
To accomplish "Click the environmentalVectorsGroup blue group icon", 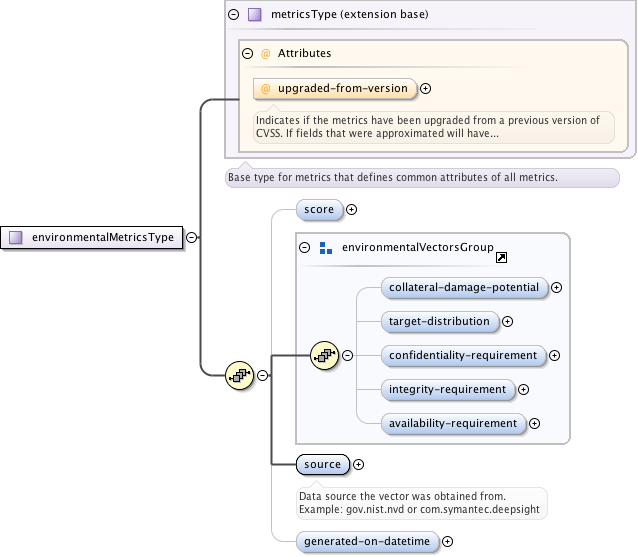I will (x=325, y=247).
